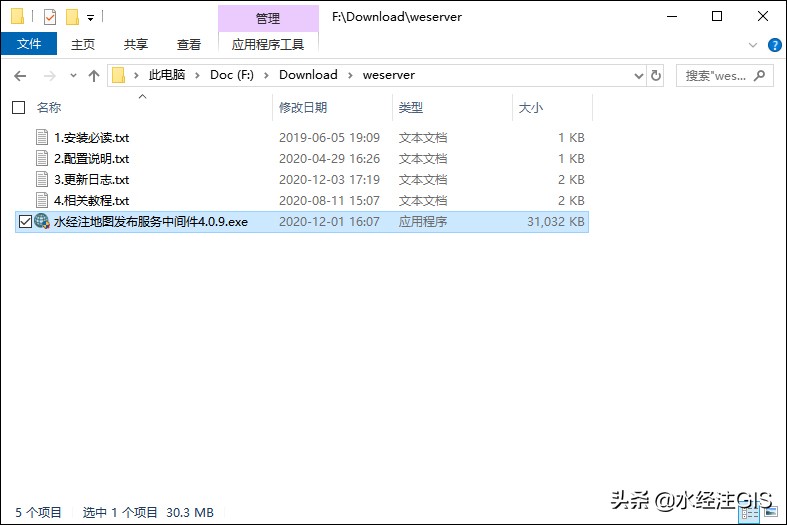787x525 pixels.
Task: Select the file 1.安装必读.txt
Action: (x=91, y=138)
